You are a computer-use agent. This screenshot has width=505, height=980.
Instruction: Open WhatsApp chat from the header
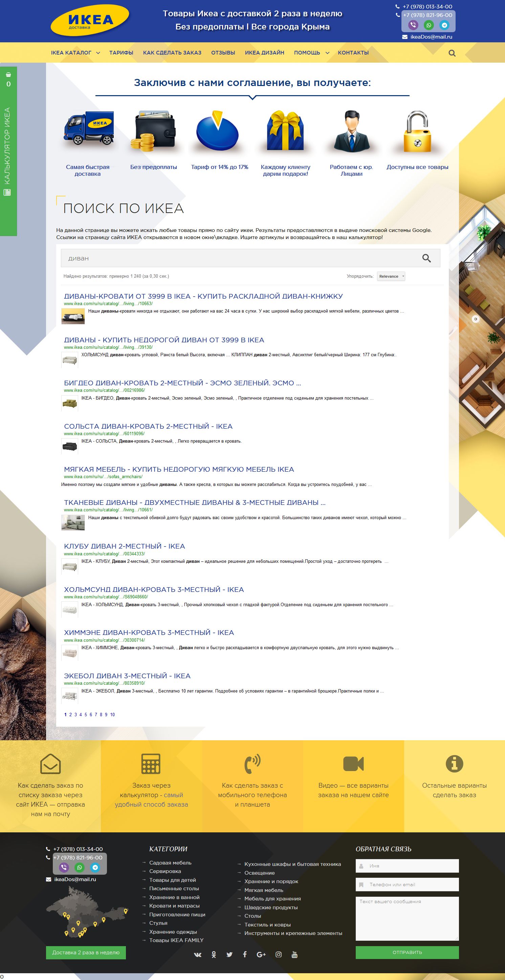[429, 25]
